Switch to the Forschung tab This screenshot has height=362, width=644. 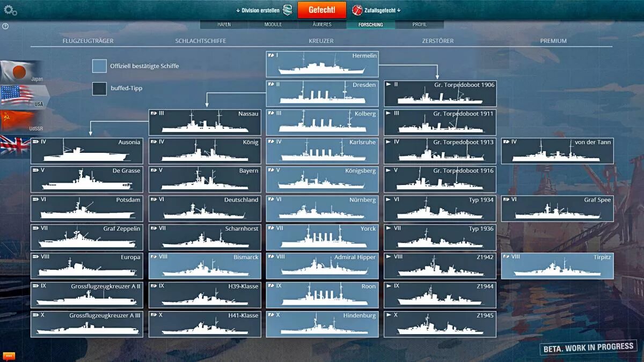371,25
